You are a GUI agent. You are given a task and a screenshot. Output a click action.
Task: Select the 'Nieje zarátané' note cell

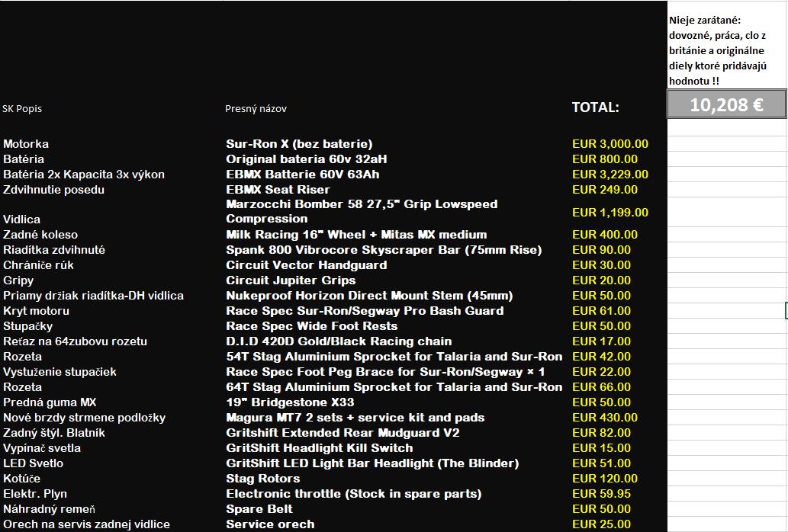727,50
